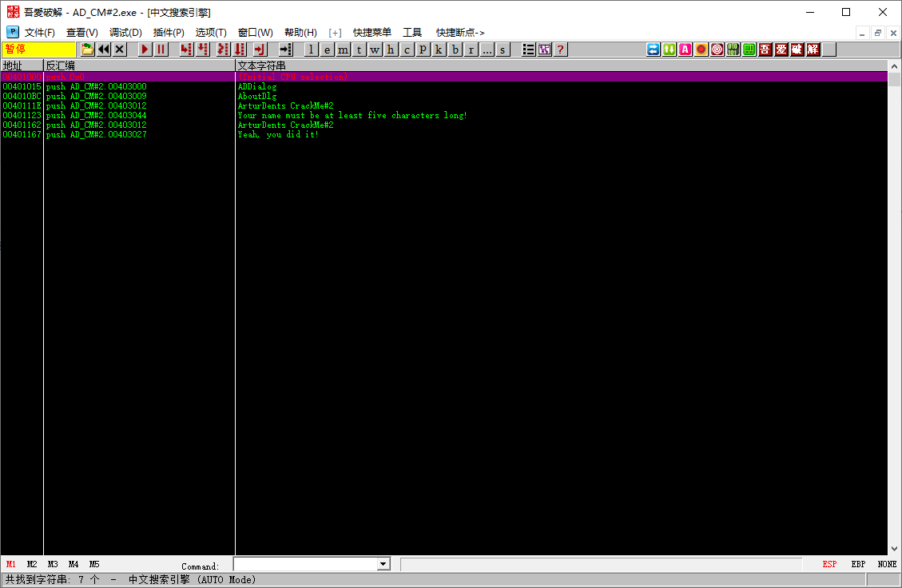902x588 pixels.
Task: Open the 快捷断点-> dropdown menu
Action: [460, 33]
